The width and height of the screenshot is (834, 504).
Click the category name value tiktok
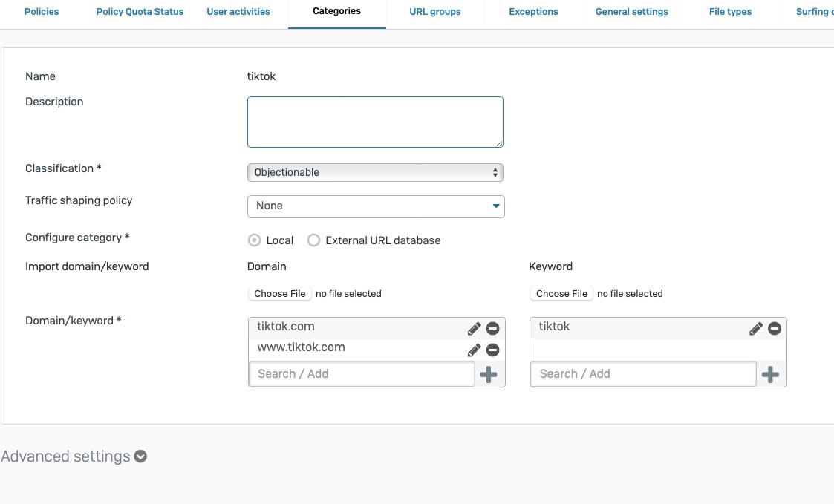pyautogui.click(x=261, y=76)
